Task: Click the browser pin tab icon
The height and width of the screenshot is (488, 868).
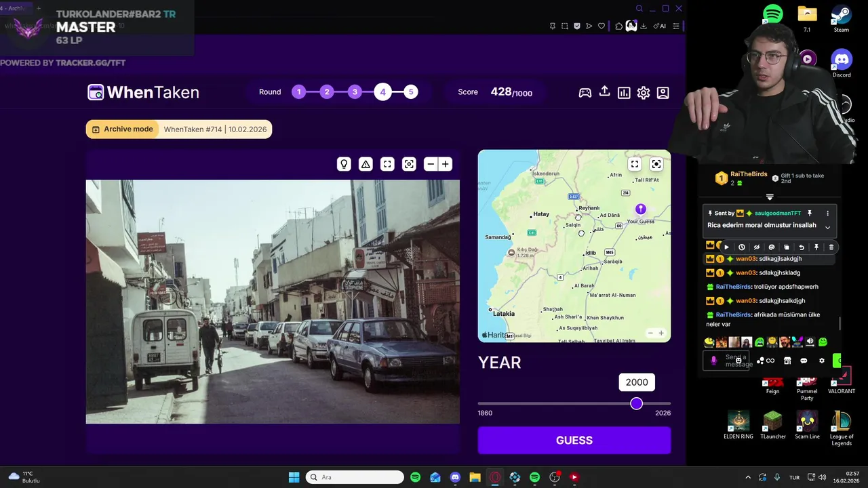Action: pos(553,26)
